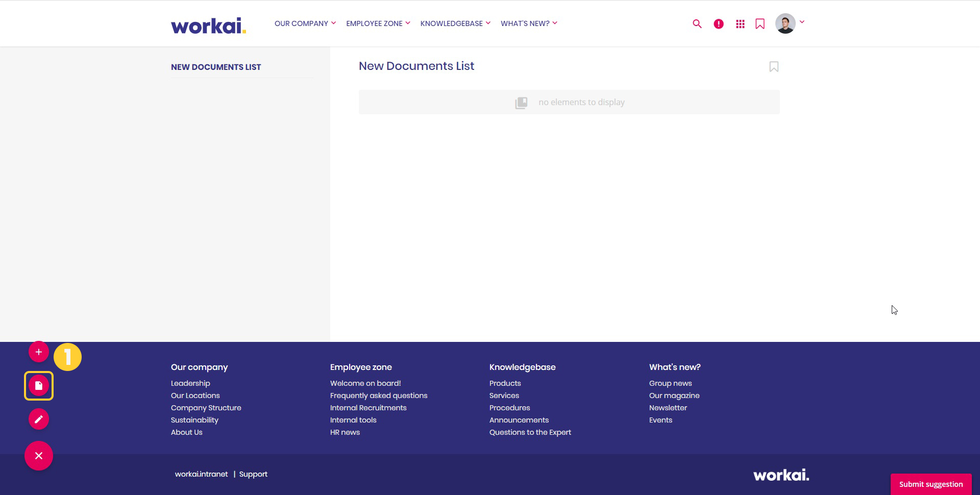Click the workai.intranet footer link
The image size is (980, 495).
click(202, 474)
